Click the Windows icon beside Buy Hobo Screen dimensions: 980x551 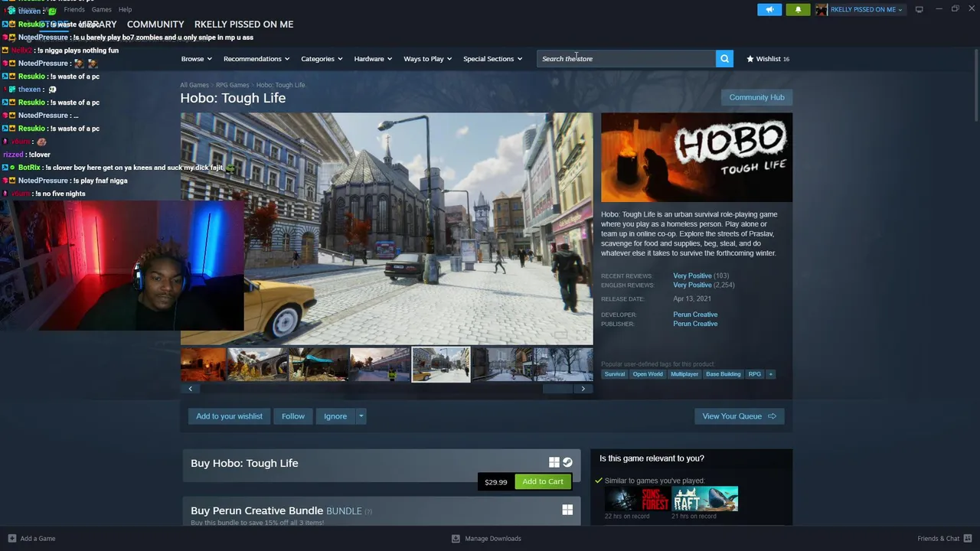click(554, 462)
